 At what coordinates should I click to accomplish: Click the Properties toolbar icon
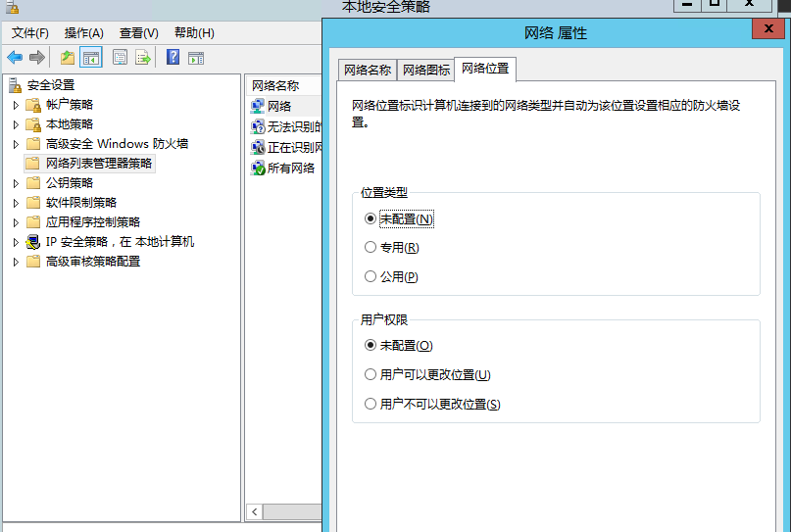coord(121,58)
